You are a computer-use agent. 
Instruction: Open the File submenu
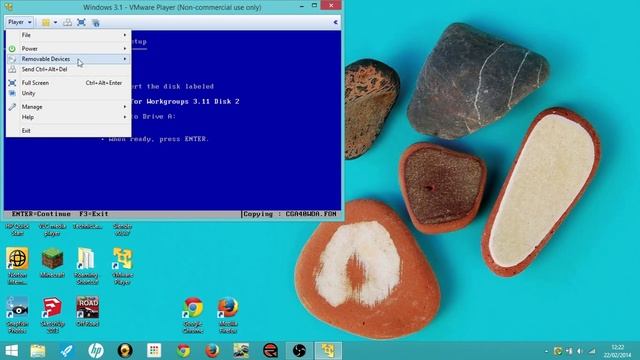[69, 35]
